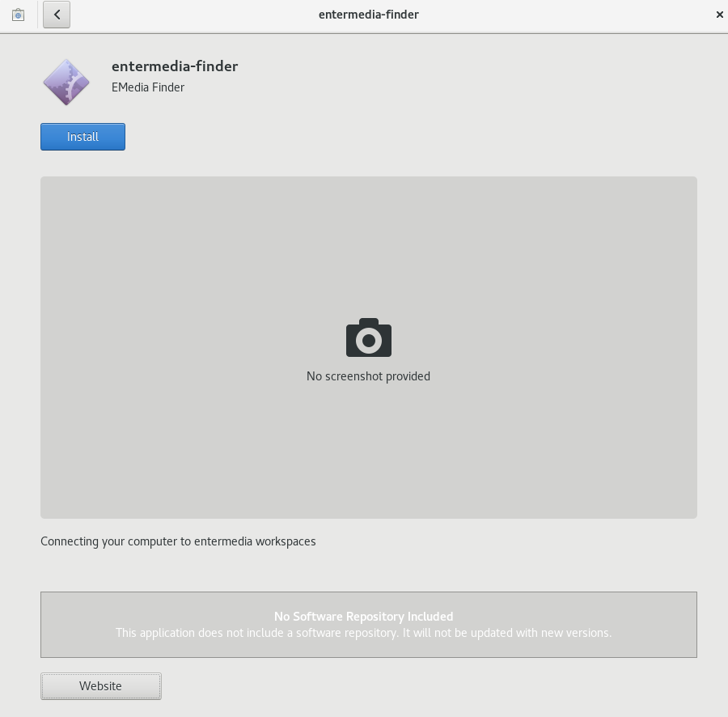
Task: Click the 'No Software Repository Included' notice heading
Action: (x=363, y=616)
